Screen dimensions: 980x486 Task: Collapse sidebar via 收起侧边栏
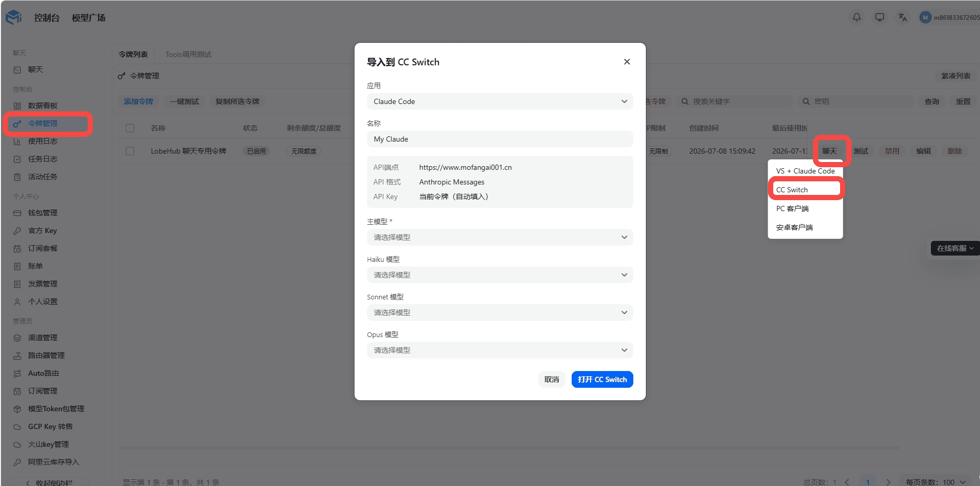tap(49, 482)
